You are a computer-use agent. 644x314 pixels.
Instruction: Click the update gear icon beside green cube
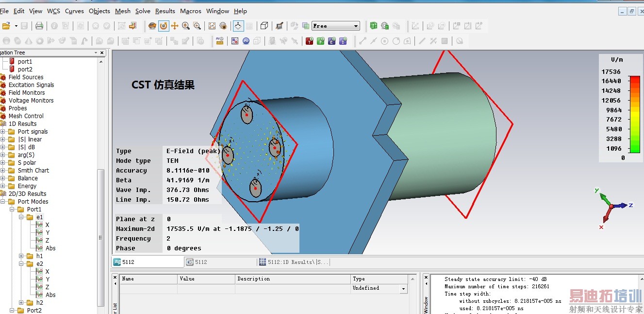(385, 26)
